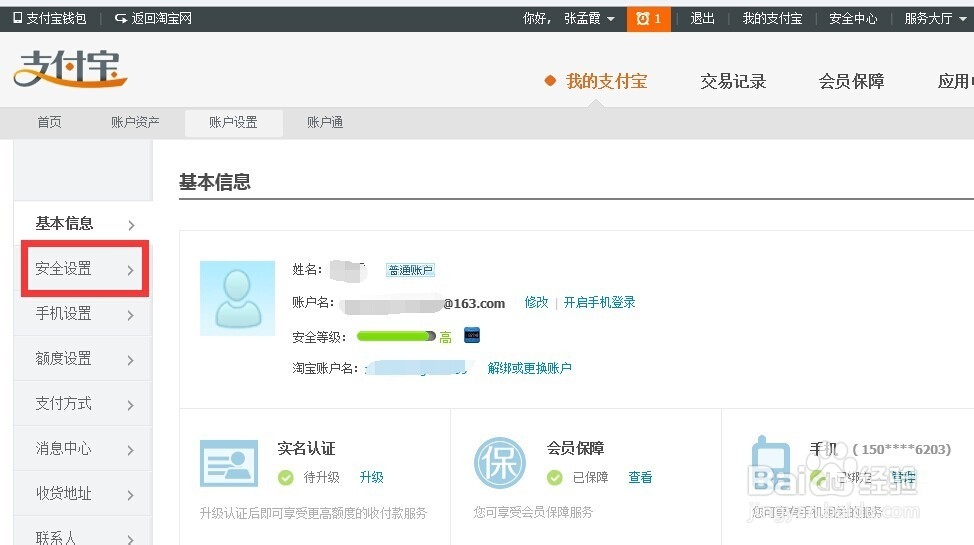Click the 普通账户 badge
Screen dimensions: 974x545
click(410, 270)
